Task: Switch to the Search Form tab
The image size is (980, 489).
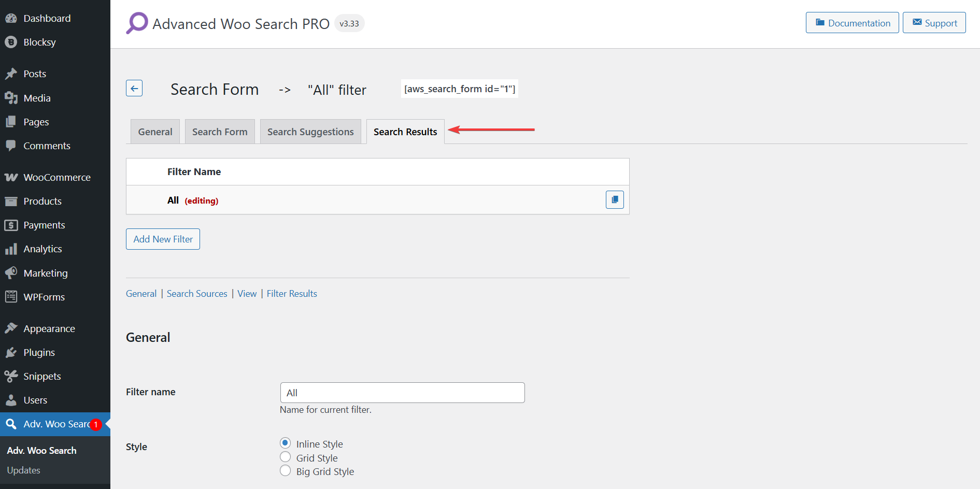Action: 220,132
